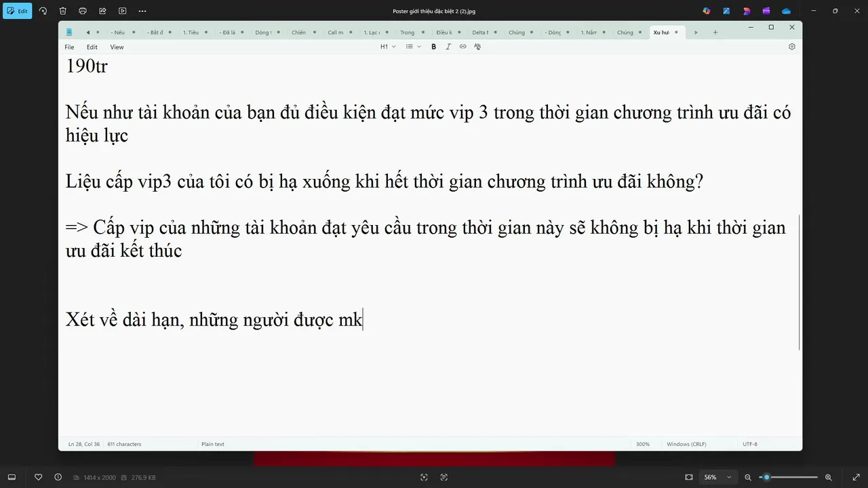This screenshot has height=488, width=868.
Task: Open the Edit menu in Notepad
Action: (92, 47)
